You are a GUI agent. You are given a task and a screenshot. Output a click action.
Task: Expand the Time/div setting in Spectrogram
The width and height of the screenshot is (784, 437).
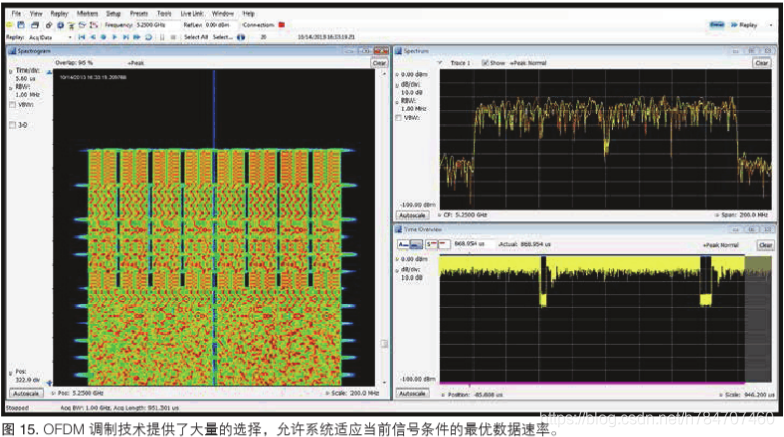point(10,72)
